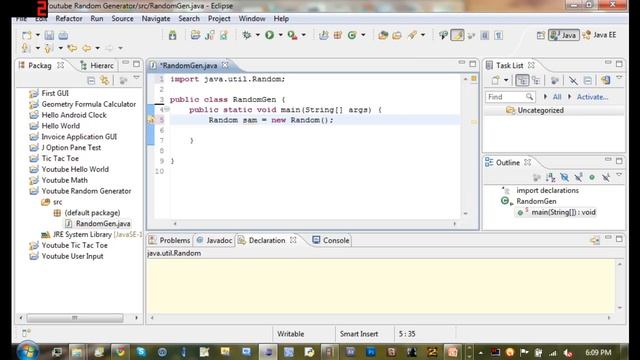Click Last Edit Location arrow icon
Screen dimensions: 640x360
coord(73,48)
